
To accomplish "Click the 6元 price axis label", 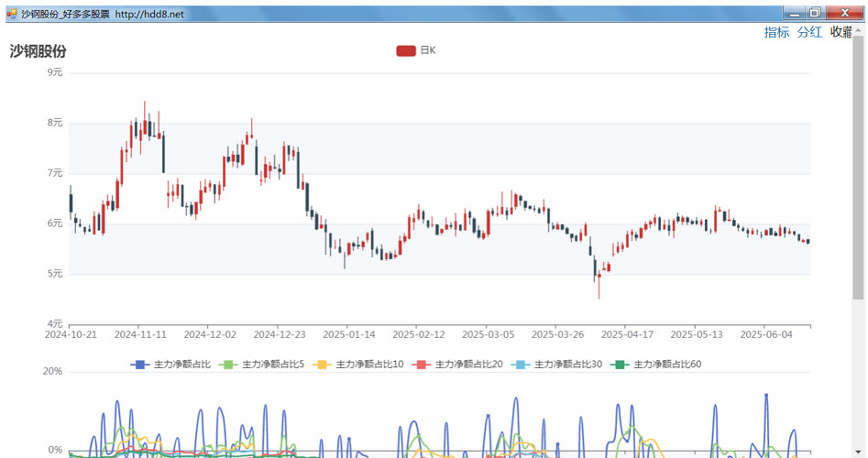I will pyautogui.click(x=55, y=224).
